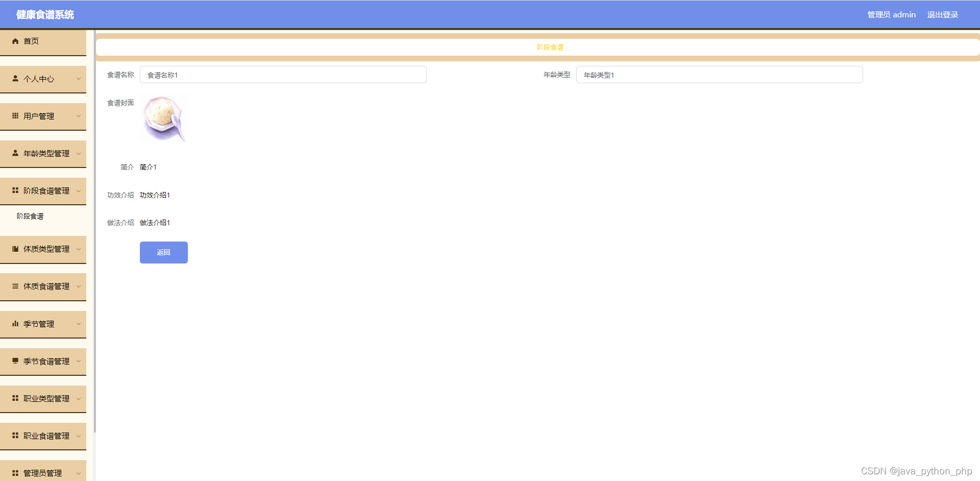
Task: Expand the 年龄类型管理 chevron
Action: (79, 153)
